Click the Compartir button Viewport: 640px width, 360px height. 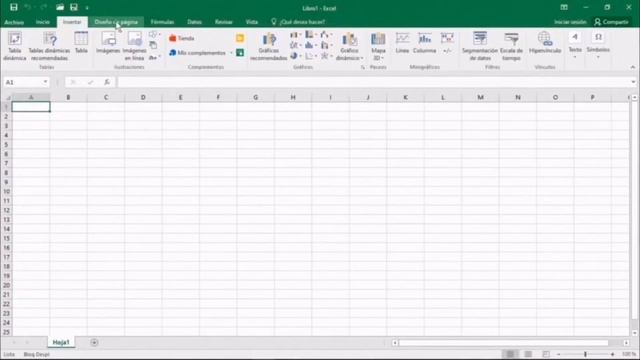pyautogui.click(x=611, y=22)
